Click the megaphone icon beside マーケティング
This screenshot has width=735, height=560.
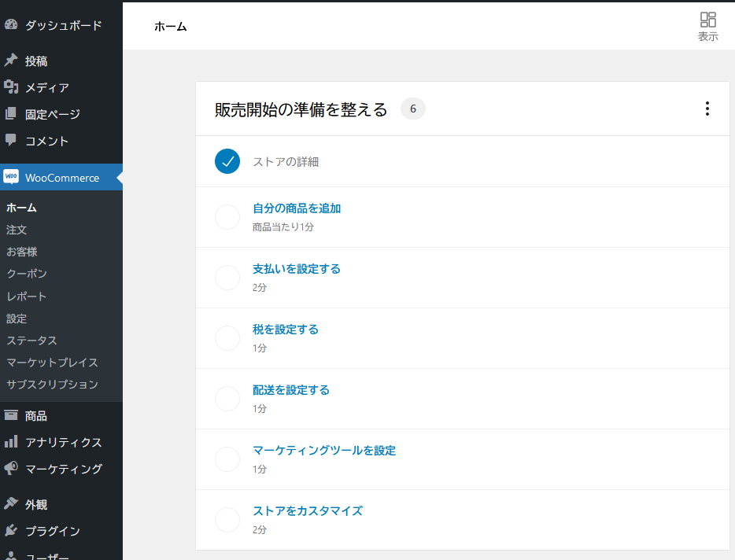[11, 468]
